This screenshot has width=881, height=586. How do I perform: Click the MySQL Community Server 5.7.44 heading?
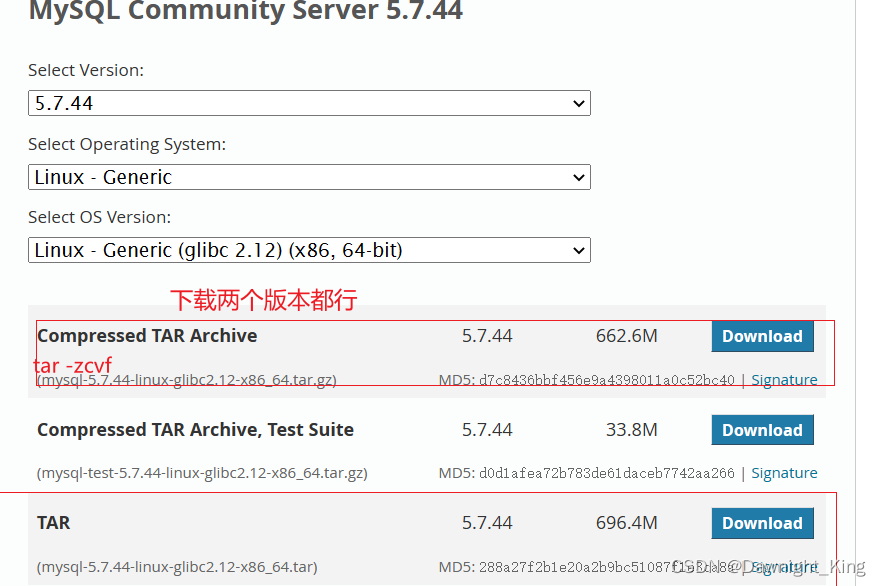point(246,11)
